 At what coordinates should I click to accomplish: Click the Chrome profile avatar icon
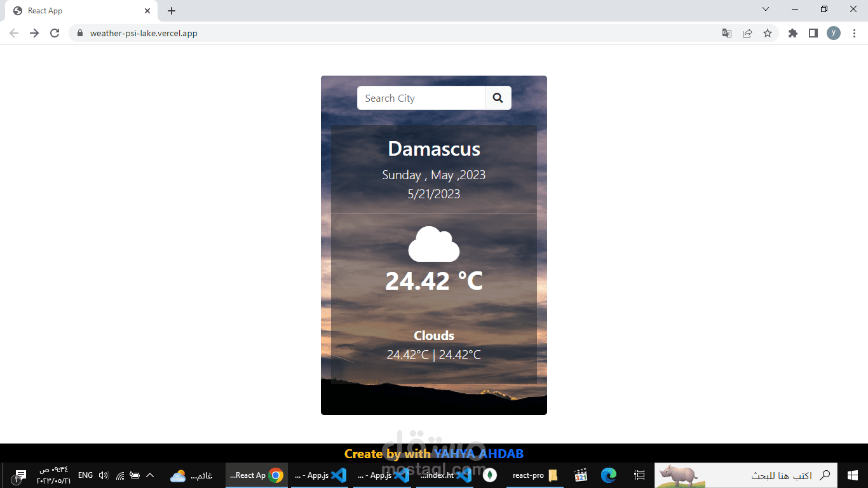coord(834,33)
